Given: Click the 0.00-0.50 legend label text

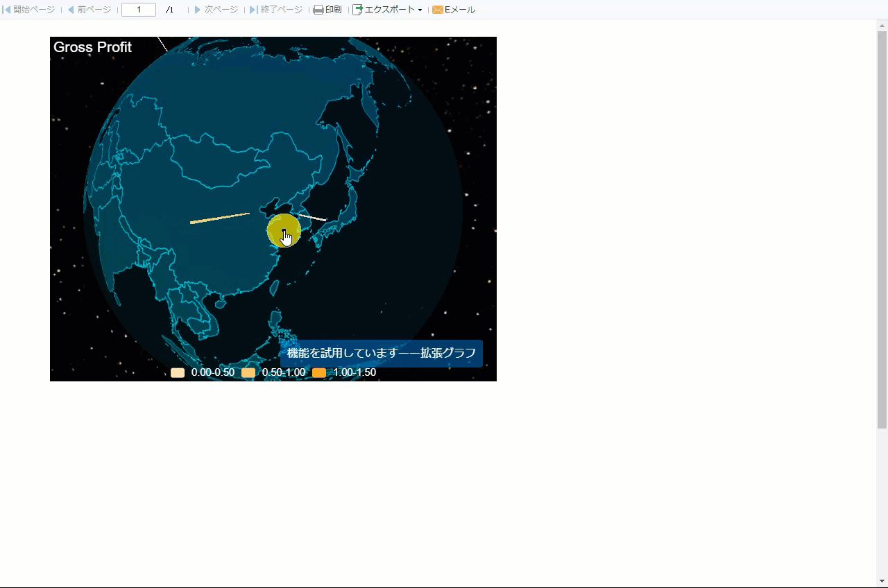Looking at the screenshot, I should pos(213,373).
